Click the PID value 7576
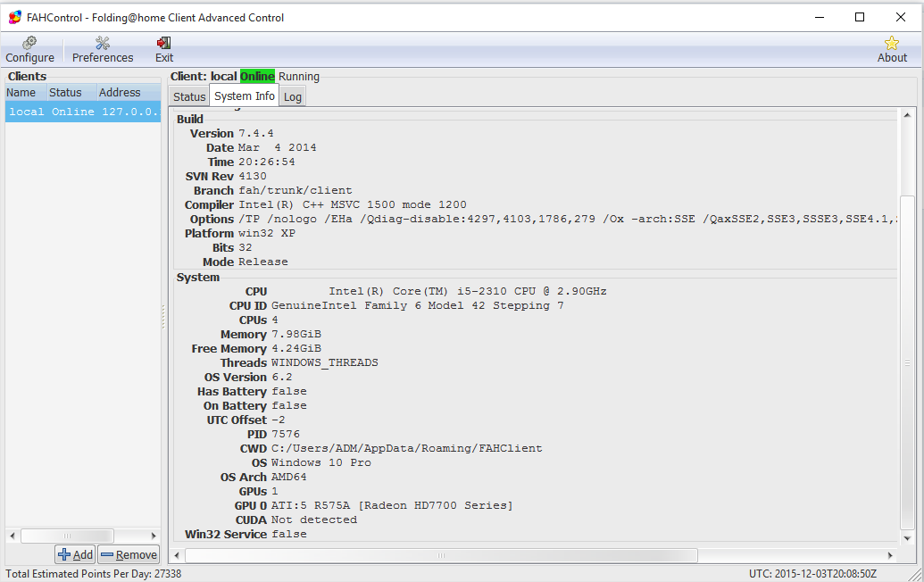The image size is (924, 582). click(x=285, y=434)
